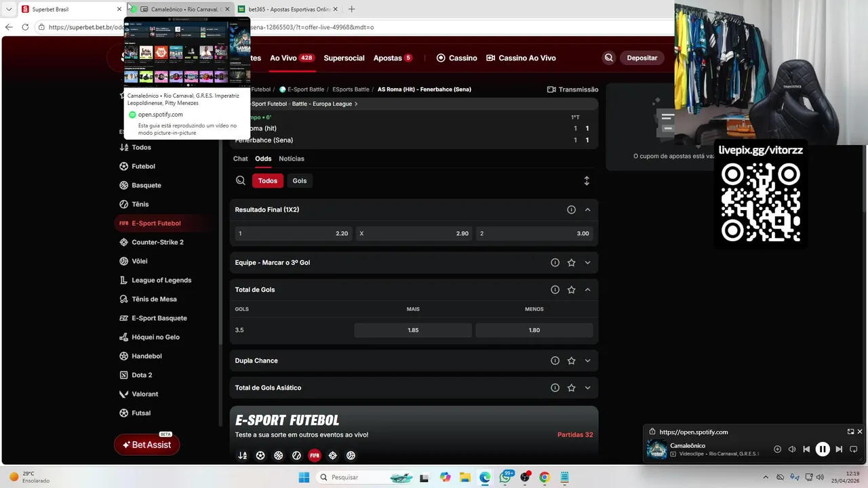This screenshot has height=488, width=868.
Task: Click the Depositar button
Action: click(642, 58)
